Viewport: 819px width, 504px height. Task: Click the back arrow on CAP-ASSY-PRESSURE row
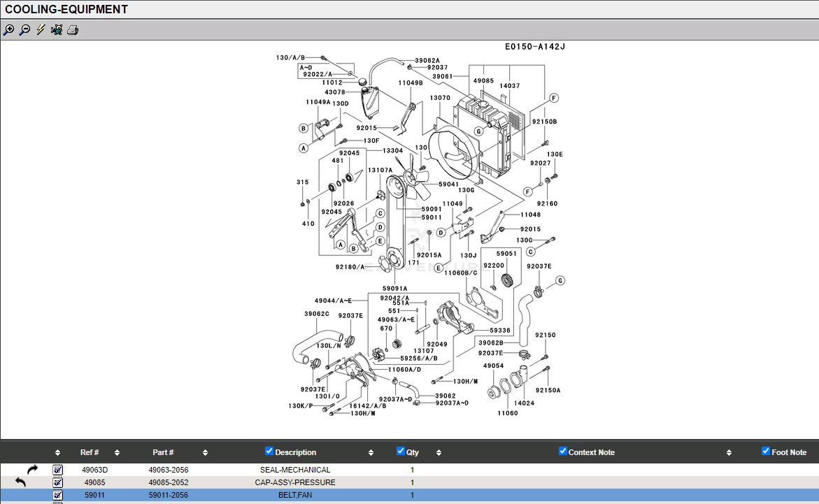click(20, 482)
